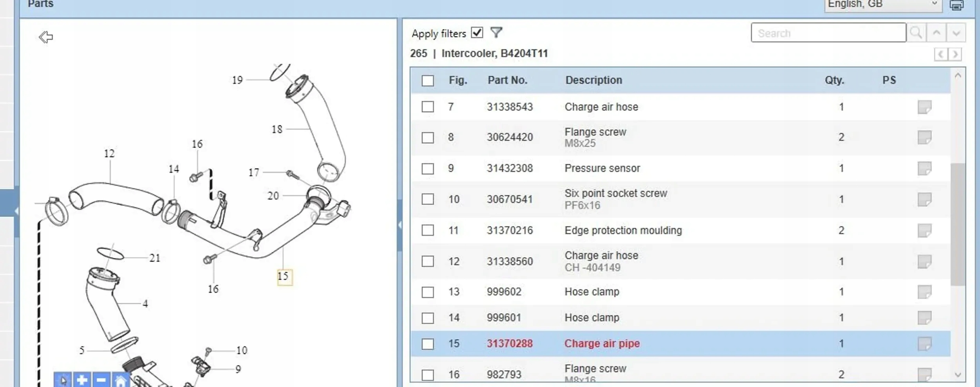The image size is (980, 387).
Task: Check the box for Hose clamp 999601
Action: 428,318
